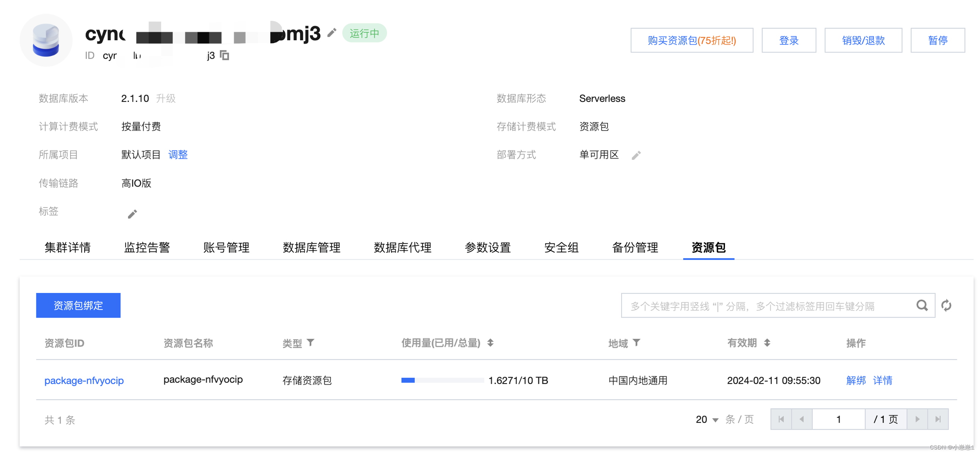Edit the 标签 tags with pencil icon

click(x=132, y=214)
